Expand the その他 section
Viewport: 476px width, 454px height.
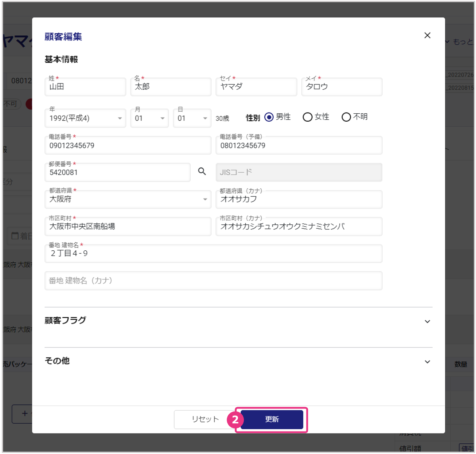[427, 362]
